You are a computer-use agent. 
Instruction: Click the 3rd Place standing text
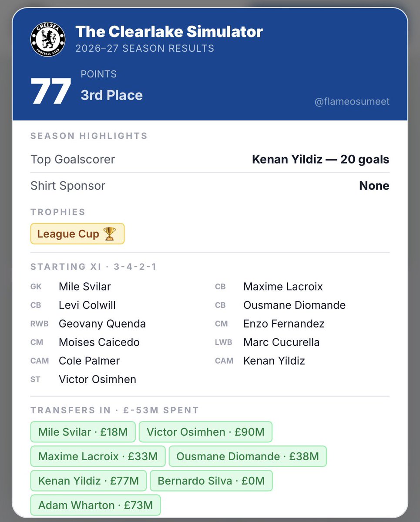pos(111,95)
